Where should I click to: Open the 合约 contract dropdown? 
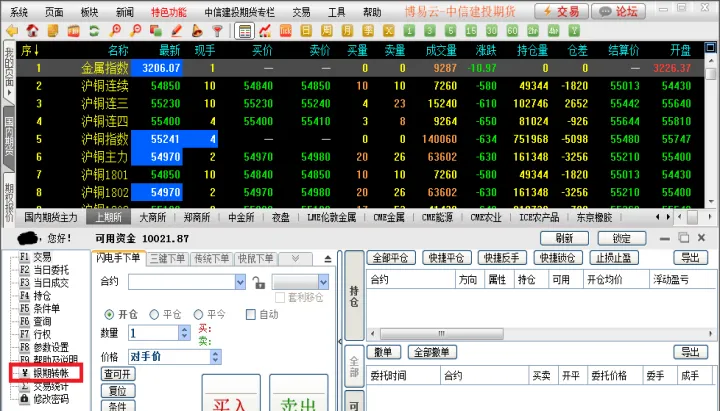(x=240, y=282)
